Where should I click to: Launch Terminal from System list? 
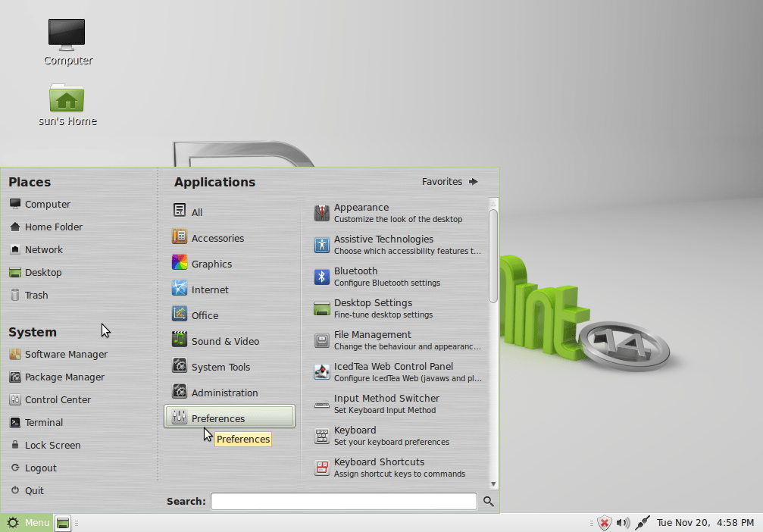(x=36, y=422)
